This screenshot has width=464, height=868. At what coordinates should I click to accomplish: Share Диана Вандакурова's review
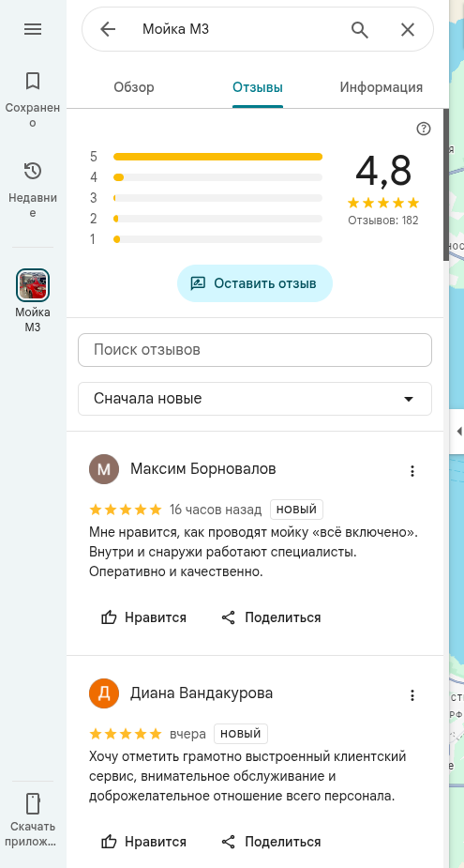click(271, 842)
